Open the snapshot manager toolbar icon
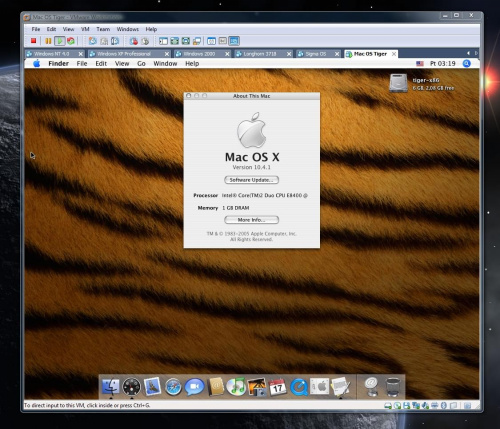This screenshot has height=429, width=500. (x=115, y=41)
